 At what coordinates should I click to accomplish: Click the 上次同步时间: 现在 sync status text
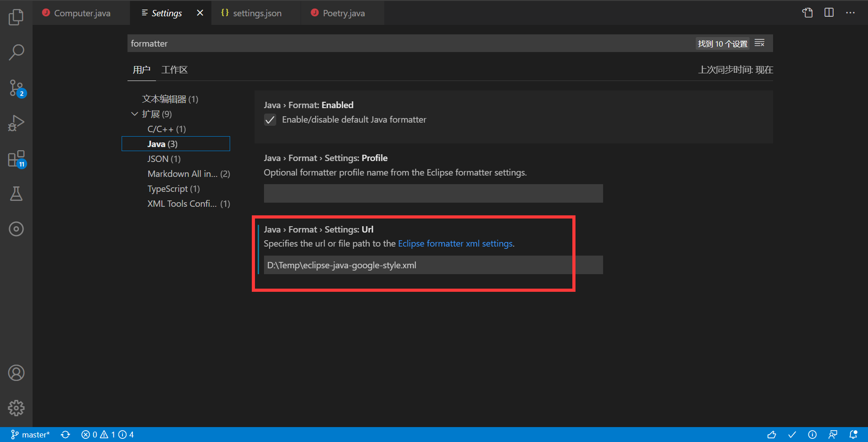point(736,70)
